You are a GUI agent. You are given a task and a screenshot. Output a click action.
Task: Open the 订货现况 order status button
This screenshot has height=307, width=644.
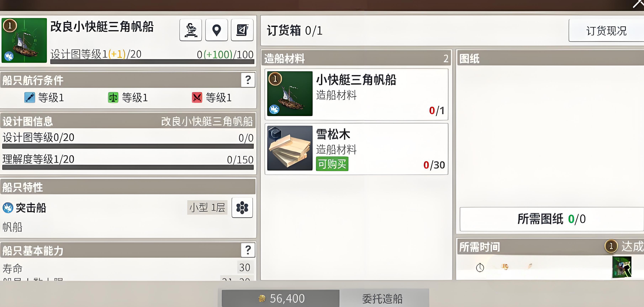click(606, 30)
